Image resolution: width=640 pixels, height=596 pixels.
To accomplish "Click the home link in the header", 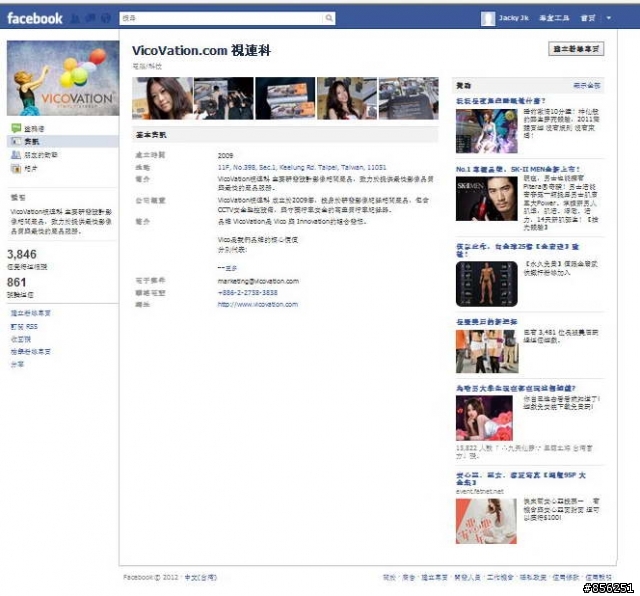I will (x=588, y=18).
